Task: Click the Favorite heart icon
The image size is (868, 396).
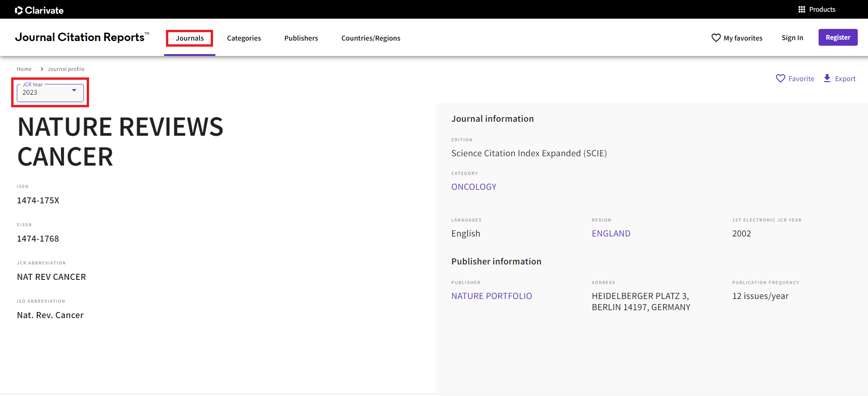Action: tap(780, 78)
